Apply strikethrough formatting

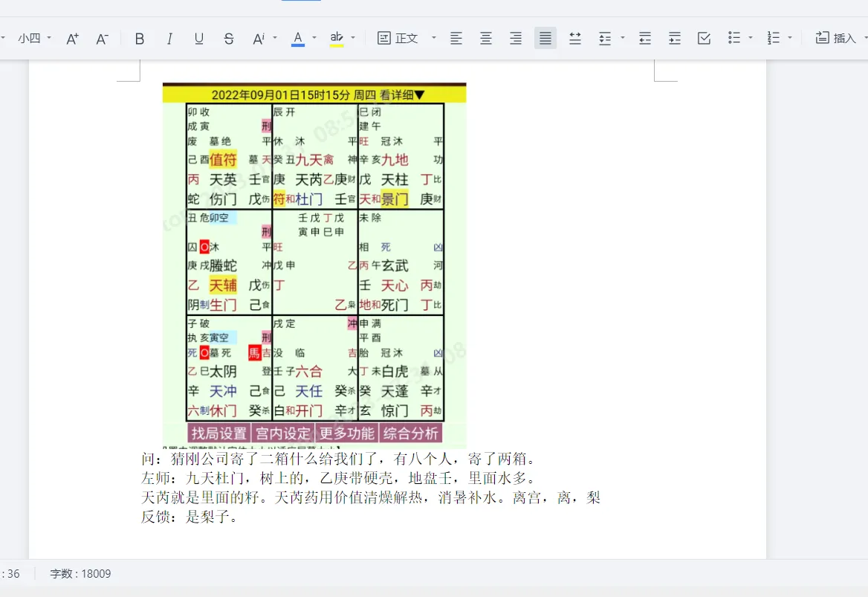(229, 39)
